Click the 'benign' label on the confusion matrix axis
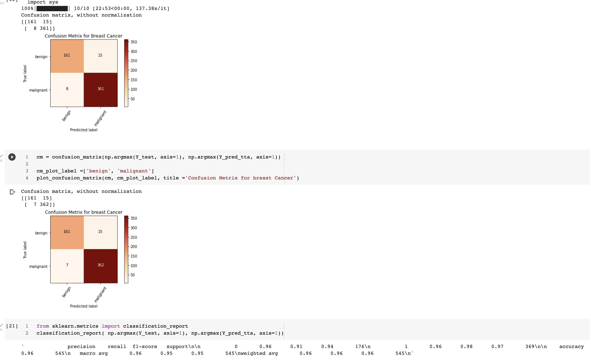This screenshot has width=591, height=364. tap(41, 57)
